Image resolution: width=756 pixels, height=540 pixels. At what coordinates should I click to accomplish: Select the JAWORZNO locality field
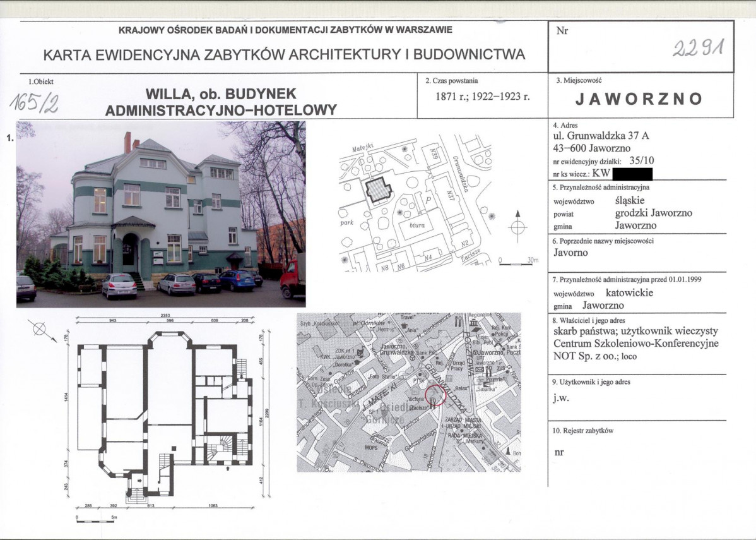coord(639,99)
